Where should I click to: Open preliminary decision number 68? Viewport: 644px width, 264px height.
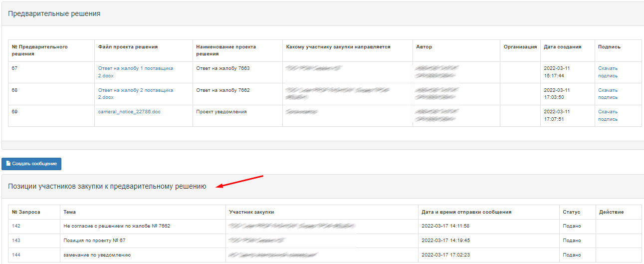pos(14,90)
